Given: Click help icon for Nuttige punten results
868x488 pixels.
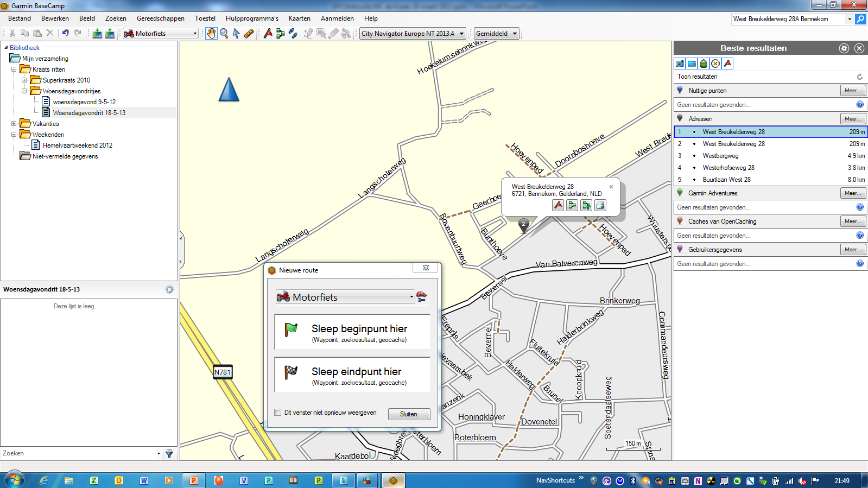Looking at the screenshot, I should coord(860,105).
